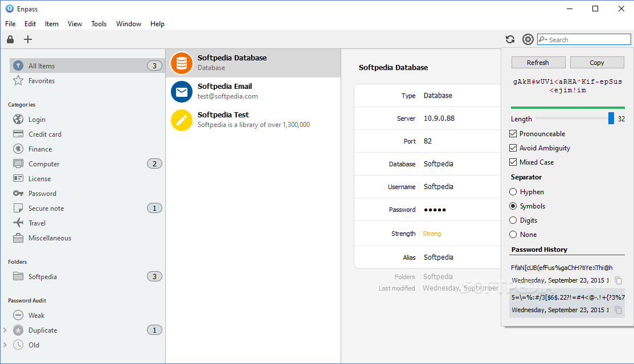
Task: Select the Hyphen separator radio button
Action: 513,192
